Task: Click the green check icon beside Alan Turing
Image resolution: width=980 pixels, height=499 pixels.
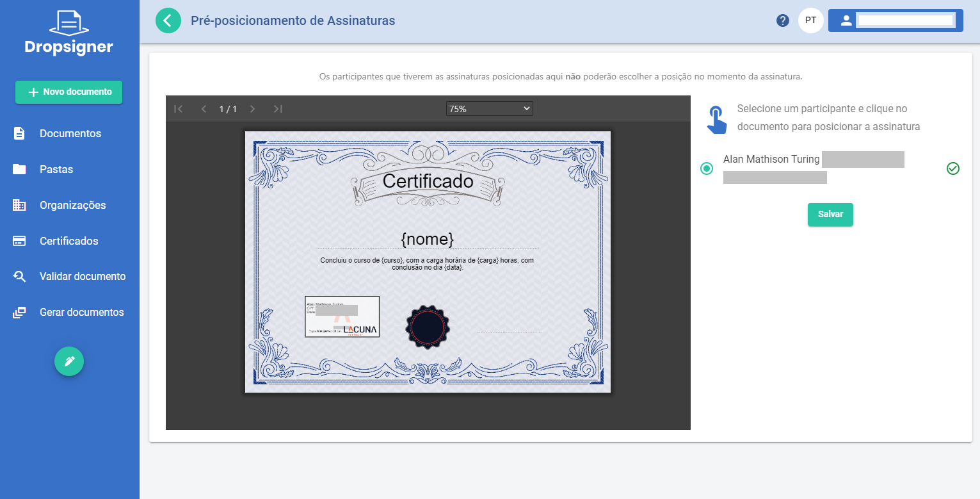Action: pyautogui.click(x=953, y=168)
